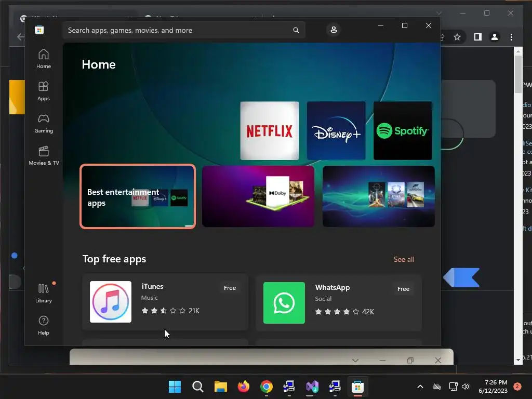532x399 pixels.
Task: Select the Best entertainment apps card
Action: 137,196
